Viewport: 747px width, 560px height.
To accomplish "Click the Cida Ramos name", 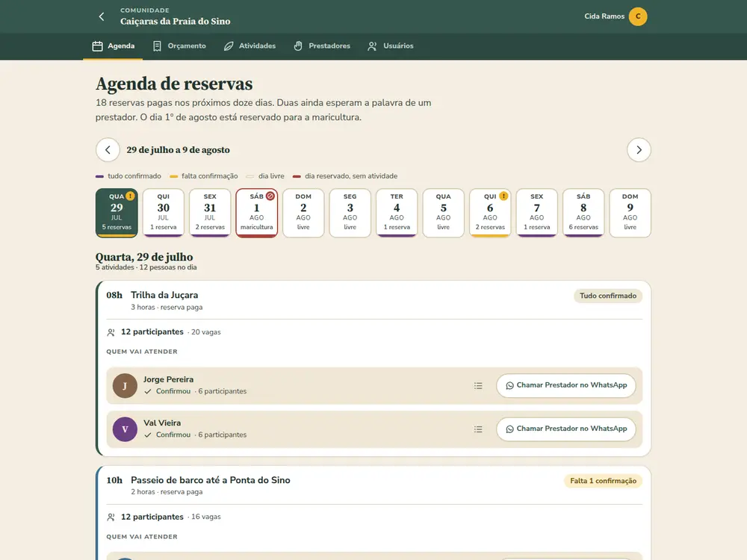I will [604, 16].
